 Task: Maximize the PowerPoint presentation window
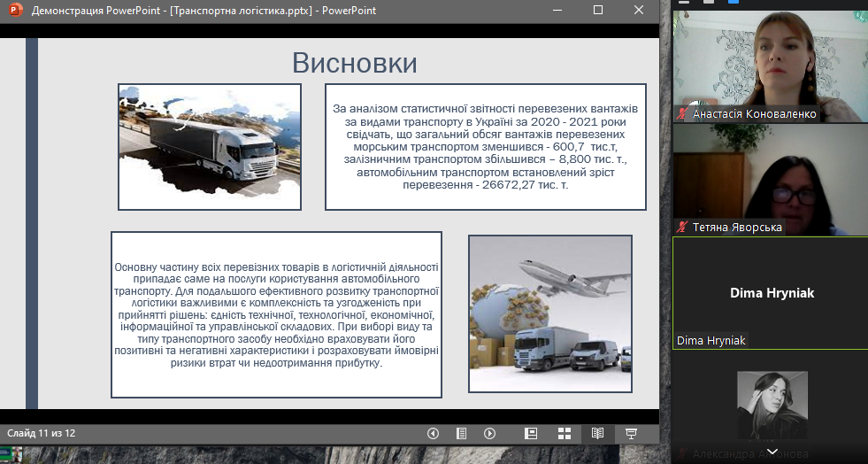597,11
